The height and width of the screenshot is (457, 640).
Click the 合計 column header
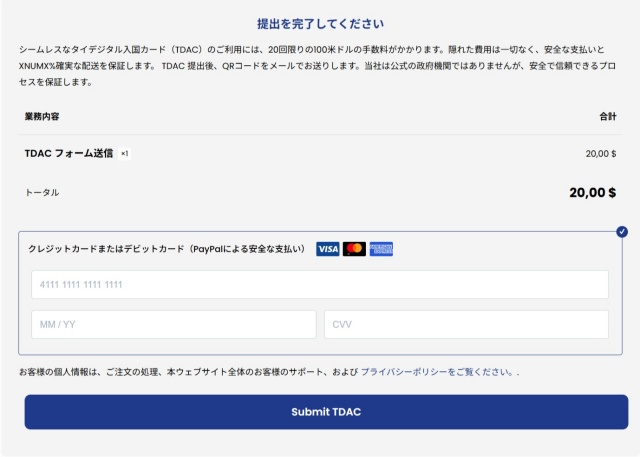(x=607, y=117)
